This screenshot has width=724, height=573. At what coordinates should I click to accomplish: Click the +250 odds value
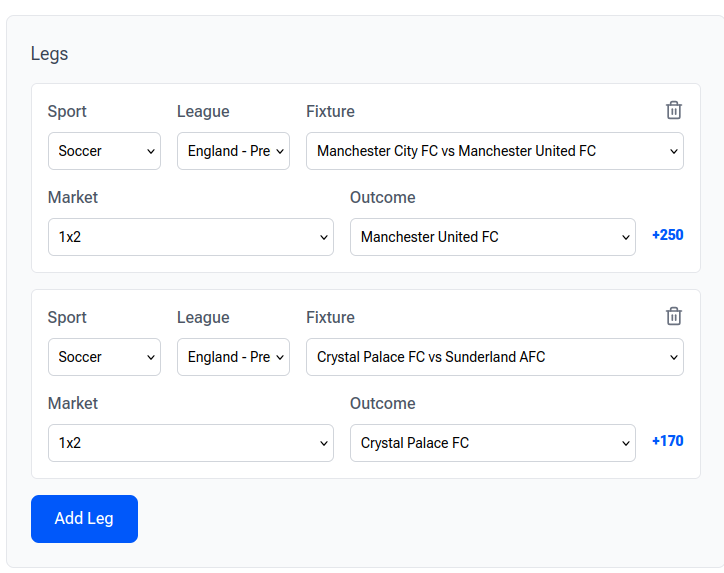point(667,235)
